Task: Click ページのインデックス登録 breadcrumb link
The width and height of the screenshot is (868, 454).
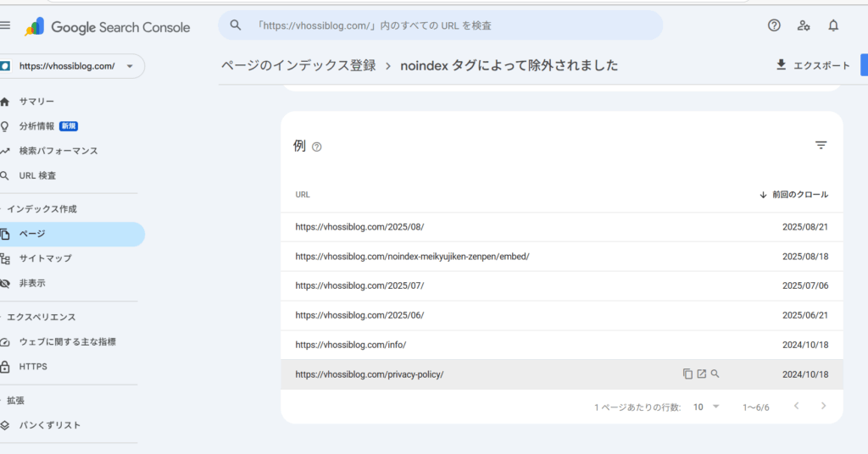Action: click(298, 65)
